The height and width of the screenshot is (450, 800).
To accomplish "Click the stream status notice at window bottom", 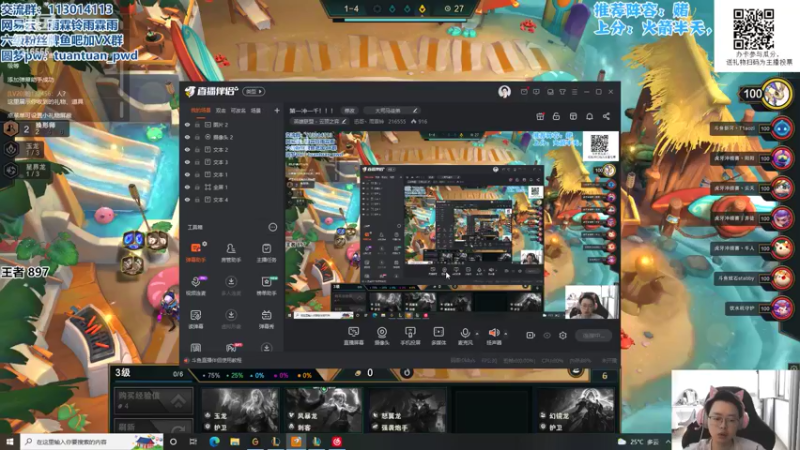I will click(213, 360).
